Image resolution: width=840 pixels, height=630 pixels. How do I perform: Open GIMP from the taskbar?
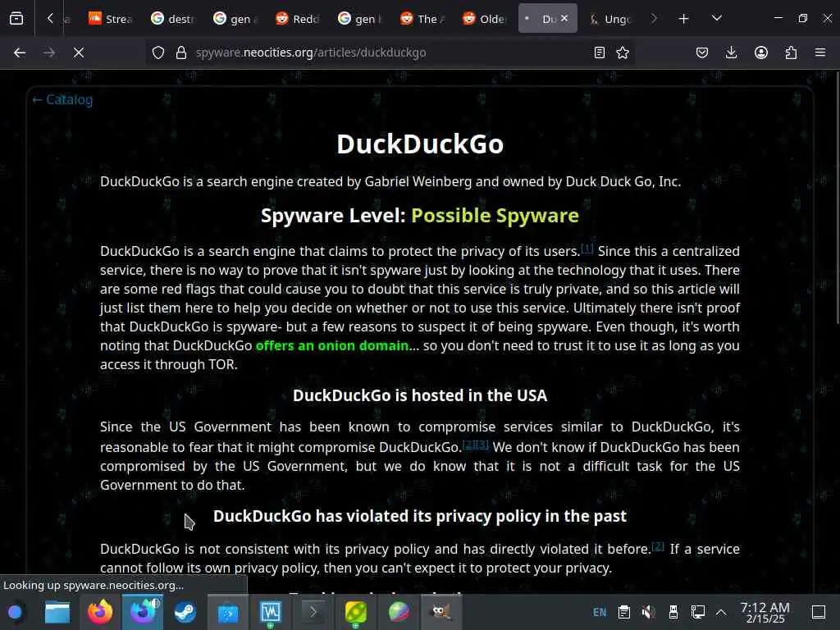tap(441, 612)
